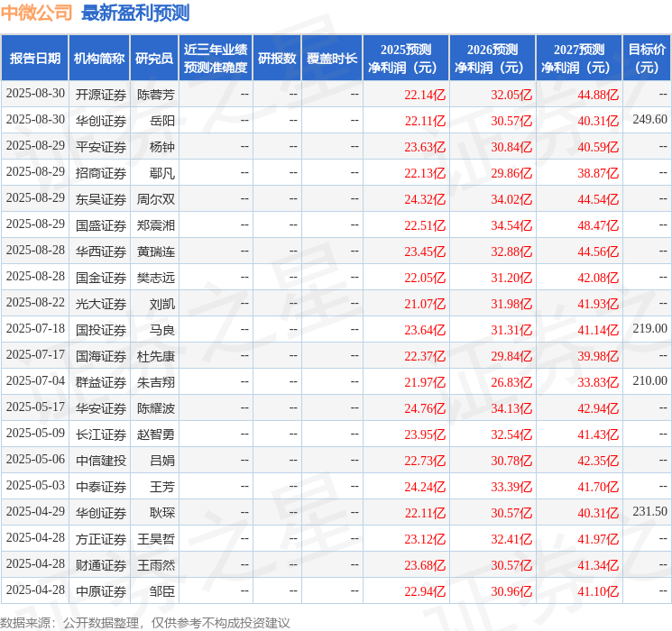672x631 pixels.
Task: Click the 近三年业绩预测准确度 column header
Action: tap(216, 59)
